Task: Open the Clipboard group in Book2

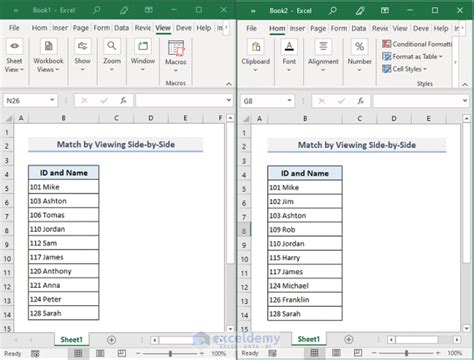Action: [256, 56]
